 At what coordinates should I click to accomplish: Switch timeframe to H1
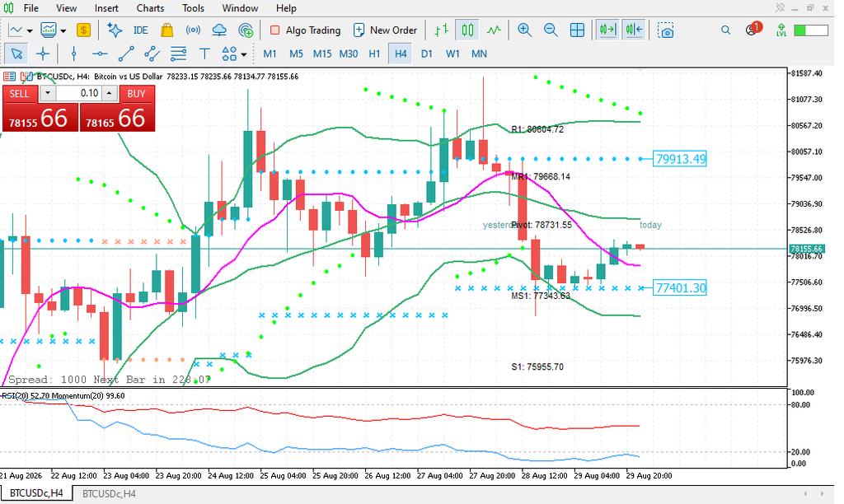(374, 54)
